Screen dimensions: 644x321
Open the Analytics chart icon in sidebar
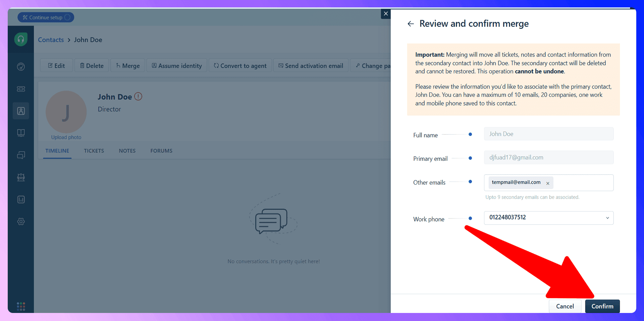pyautogui.click(x=21, y=199)
